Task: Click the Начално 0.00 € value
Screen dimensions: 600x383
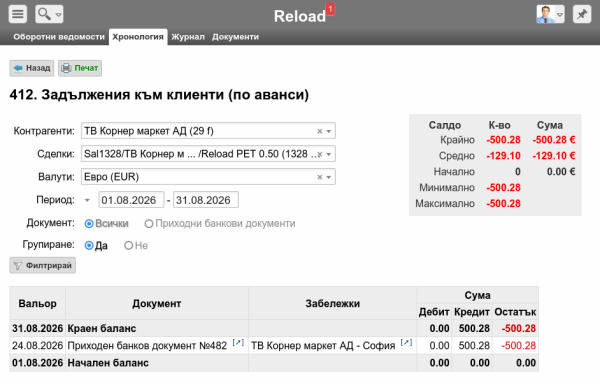Action: (x=561, y=172)
